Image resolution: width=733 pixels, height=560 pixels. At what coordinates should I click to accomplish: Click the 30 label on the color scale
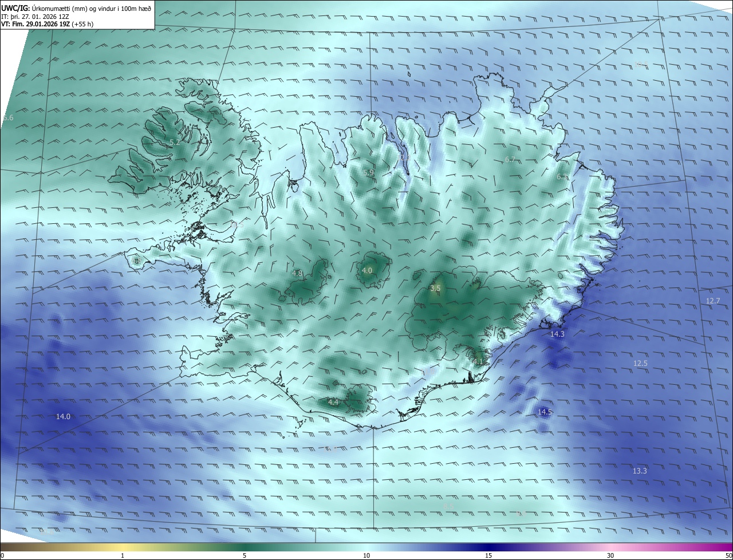[610, 555]
